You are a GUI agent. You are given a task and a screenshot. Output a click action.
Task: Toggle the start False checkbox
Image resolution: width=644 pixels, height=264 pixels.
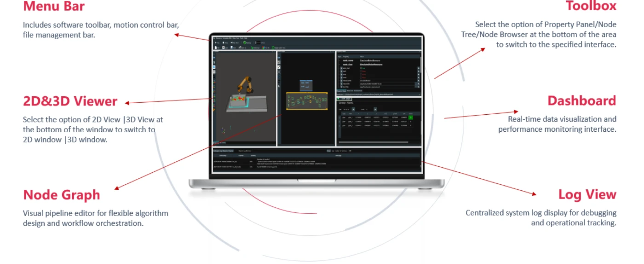point(361,71)
